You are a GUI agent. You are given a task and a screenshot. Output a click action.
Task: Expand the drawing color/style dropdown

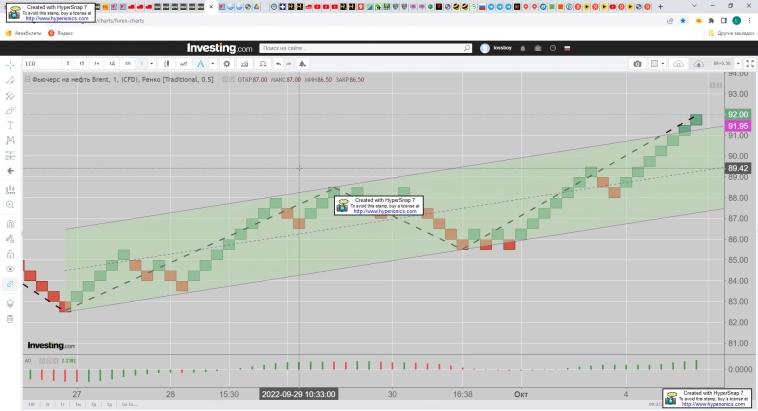click(212, 64)
